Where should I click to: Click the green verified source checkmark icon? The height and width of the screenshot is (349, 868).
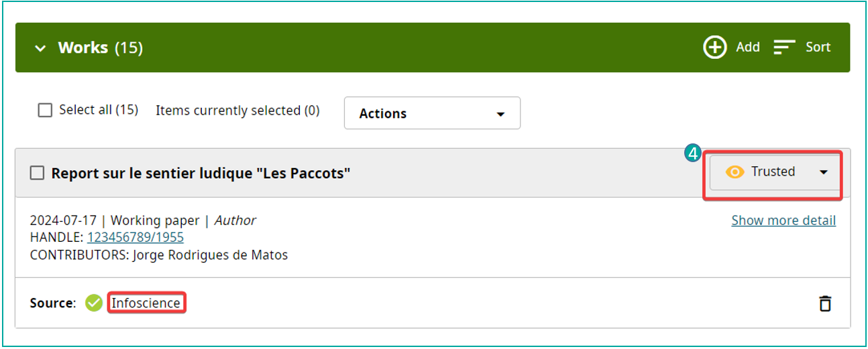point(93,303)
